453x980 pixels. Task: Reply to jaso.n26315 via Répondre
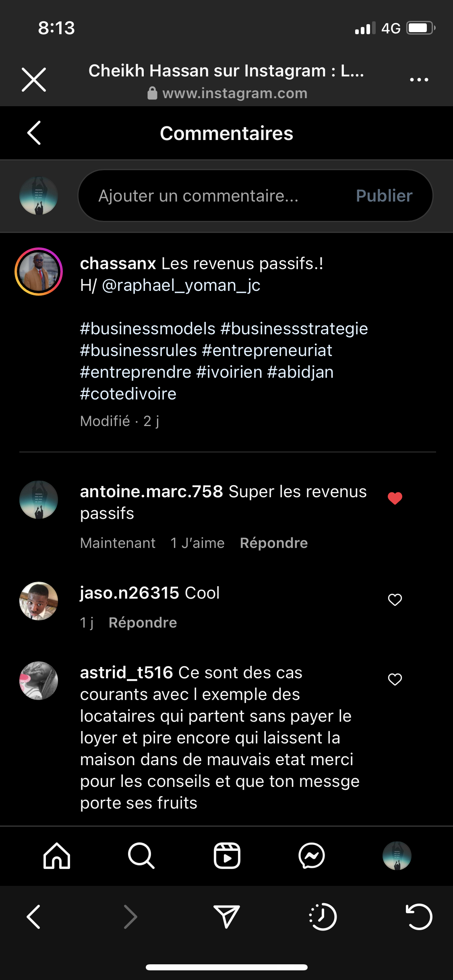(143, 623)
